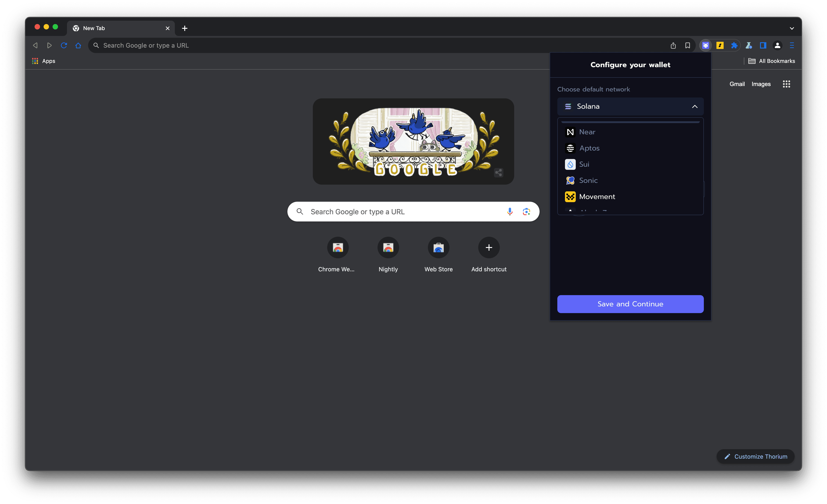Start voice search with microphone icon
827x504 pixels.
(x=509, y=212)
